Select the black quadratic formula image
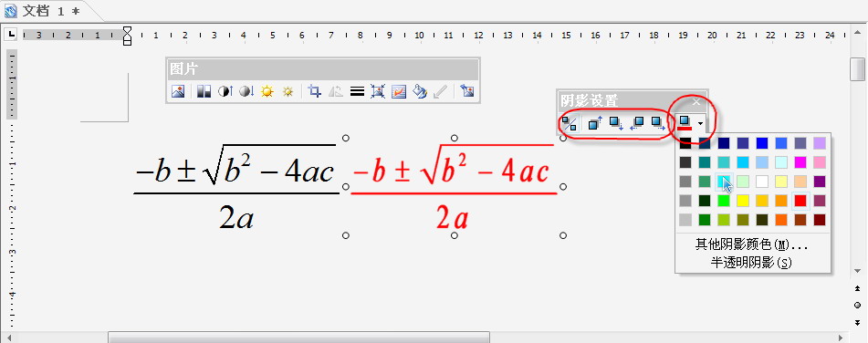Image resolution: width=868 pixels, height=343 pixels. [x=236, y=187]
